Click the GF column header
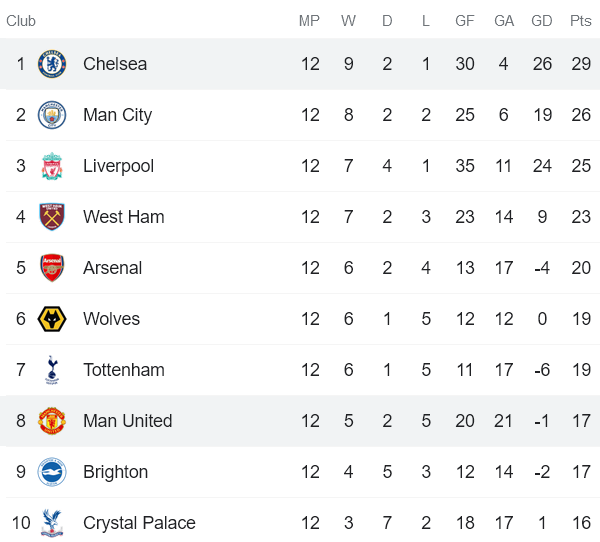600x542 pixels. pyautogui.click(x=465, y=21)
